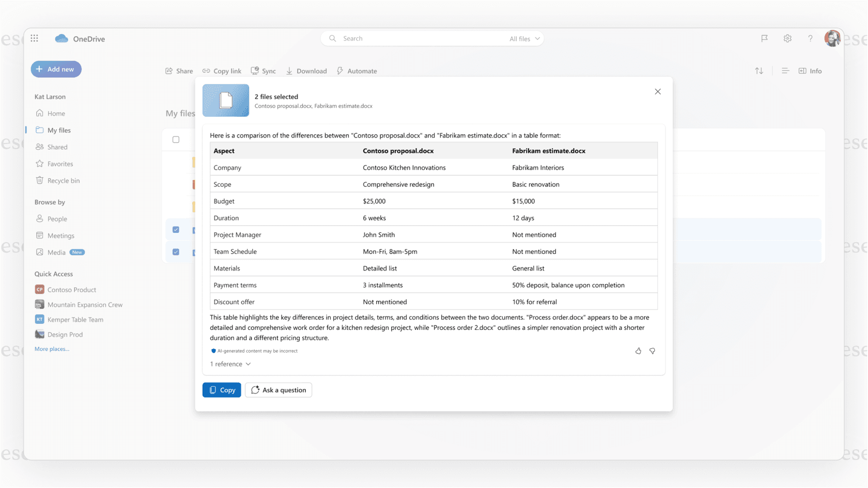Open the All files search filter dropdown

[x=523, y=38]
